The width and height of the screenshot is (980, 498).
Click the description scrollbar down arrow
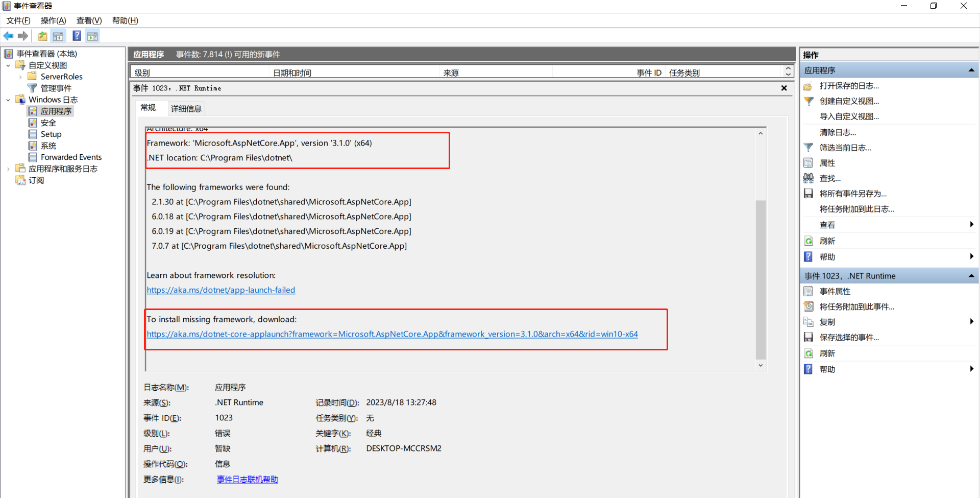click(761, 365)
